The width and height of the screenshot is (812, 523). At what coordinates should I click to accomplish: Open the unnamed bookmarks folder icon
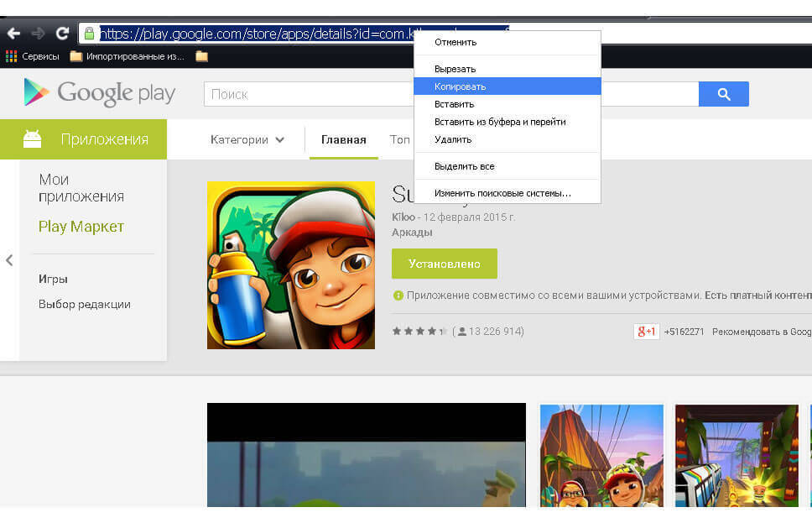202,56
